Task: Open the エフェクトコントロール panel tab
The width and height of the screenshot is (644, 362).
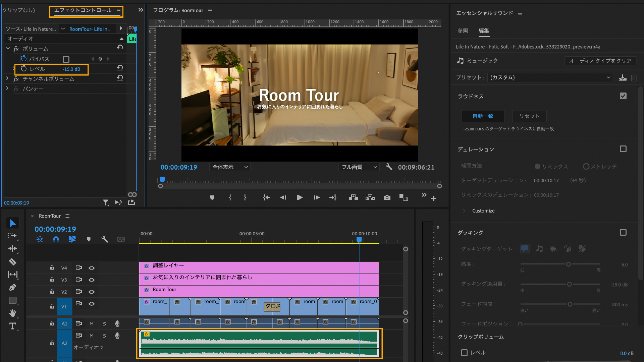Action: click(83, 10)
